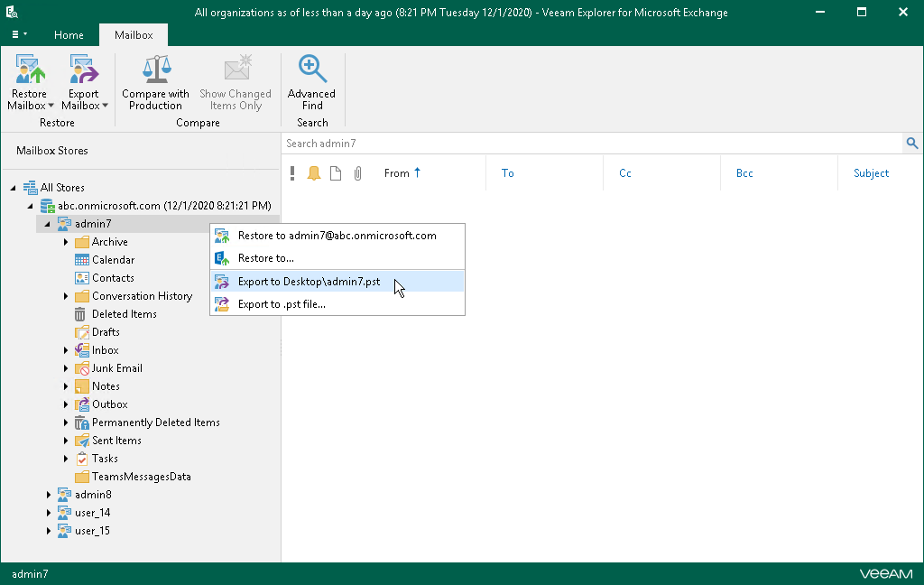Expand the Archive folder
This screenshot has height=585, width=924.
coord(65,242)
